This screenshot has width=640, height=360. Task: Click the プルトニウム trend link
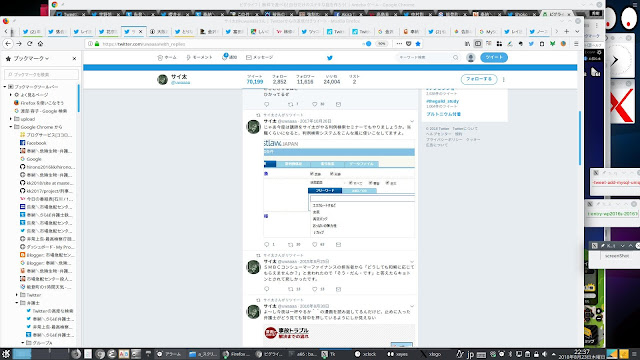tap(443, 114)
